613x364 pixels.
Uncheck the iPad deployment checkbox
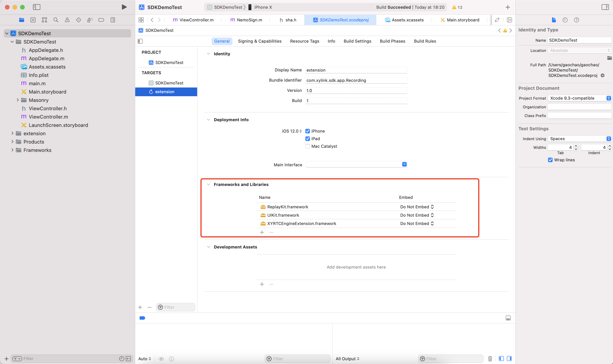point(308,139)
